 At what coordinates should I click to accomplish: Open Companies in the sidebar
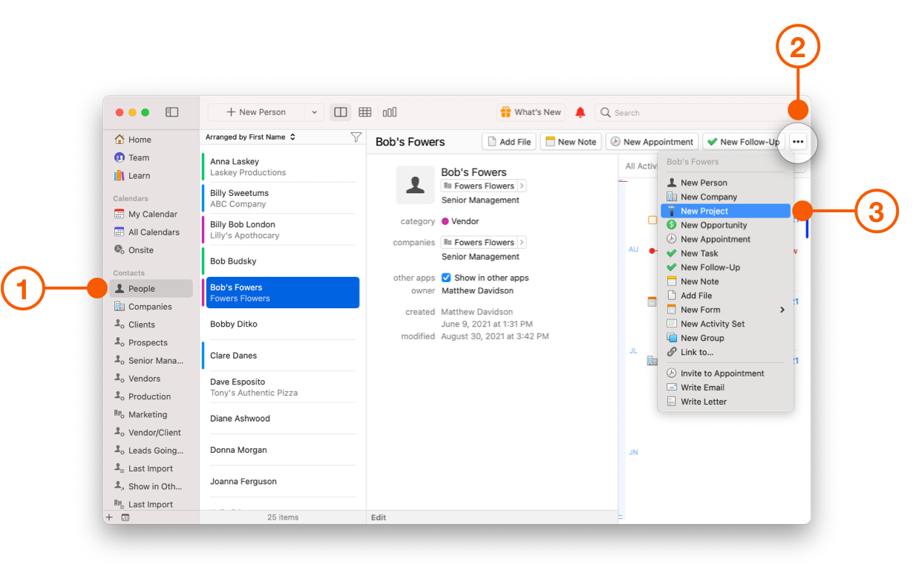pos(150,307)
